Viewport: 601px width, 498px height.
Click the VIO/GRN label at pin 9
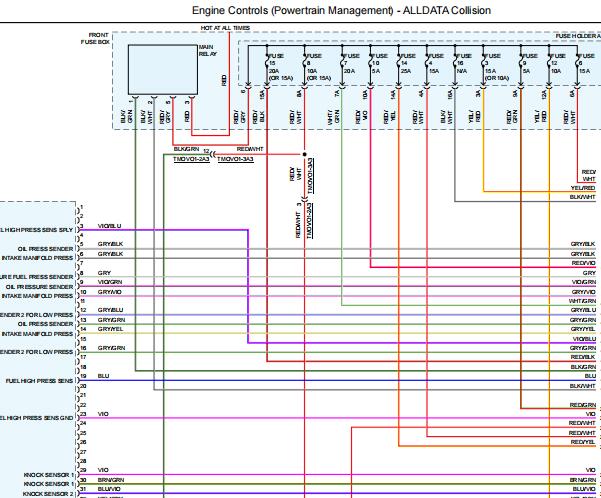coord(110,282)
